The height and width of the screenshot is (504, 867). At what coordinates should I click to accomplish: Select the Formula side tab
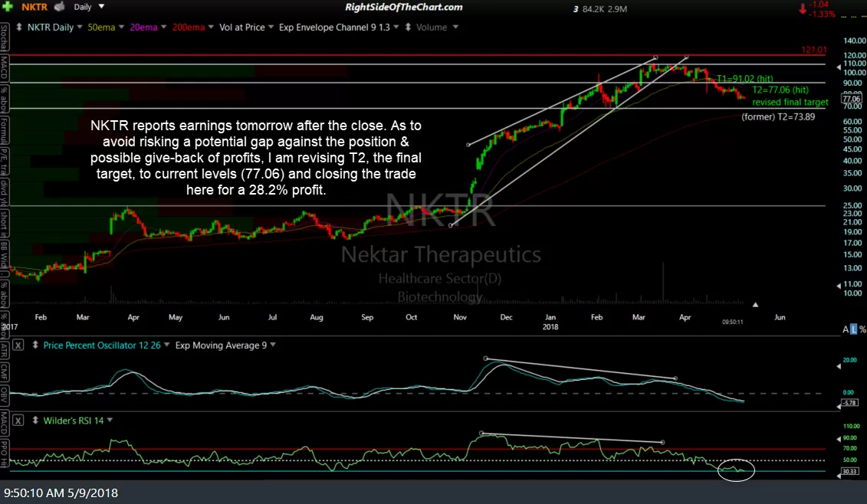coord(5,131)
